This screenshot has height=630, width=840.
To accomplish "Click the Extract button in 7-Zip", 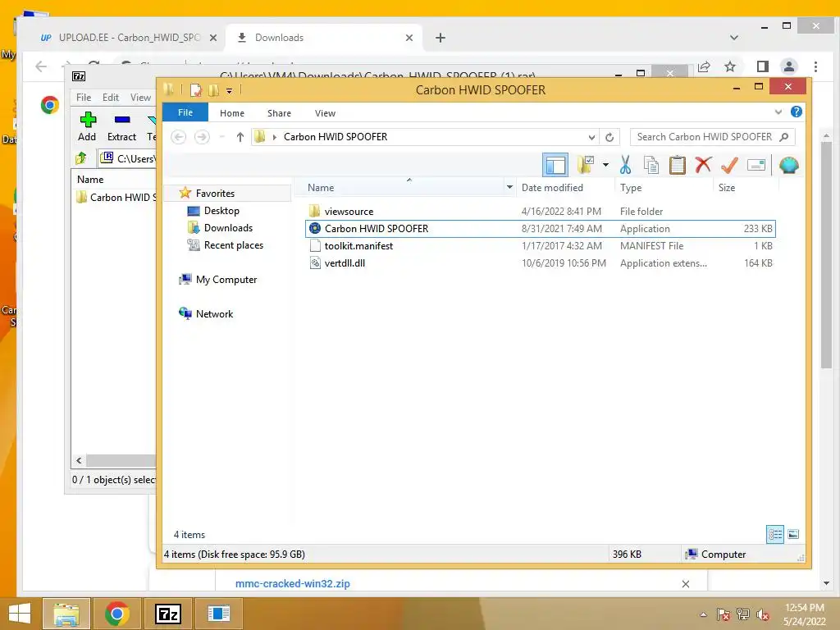I will coord(122,126).
